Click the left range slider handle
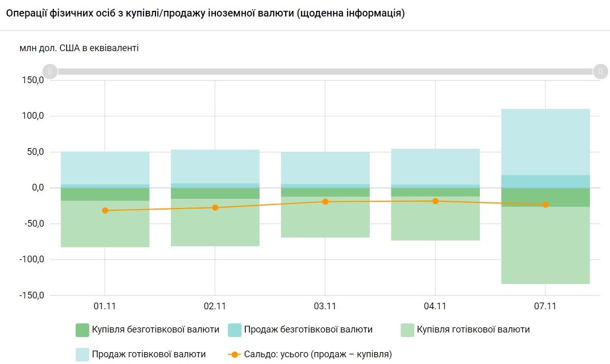610x364 pixels. coord(50,71)
